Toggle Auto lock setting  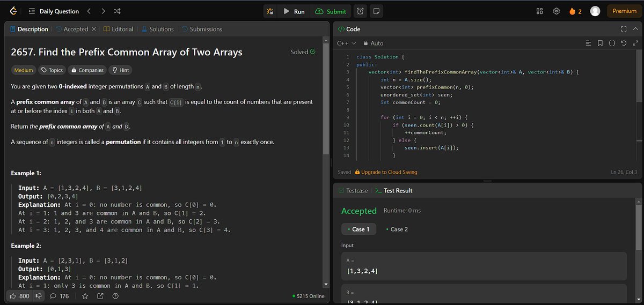click(374, 43)
